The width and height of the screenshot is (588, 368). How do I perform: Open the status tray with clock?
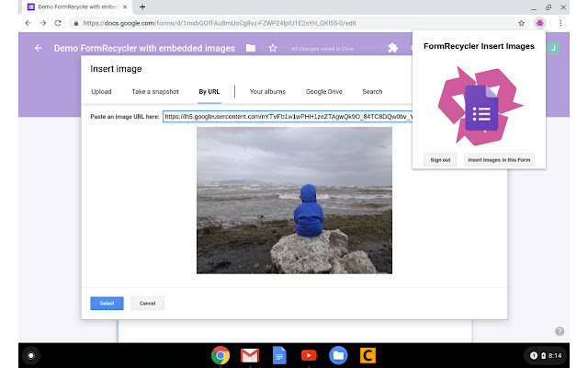coord(546,355)
